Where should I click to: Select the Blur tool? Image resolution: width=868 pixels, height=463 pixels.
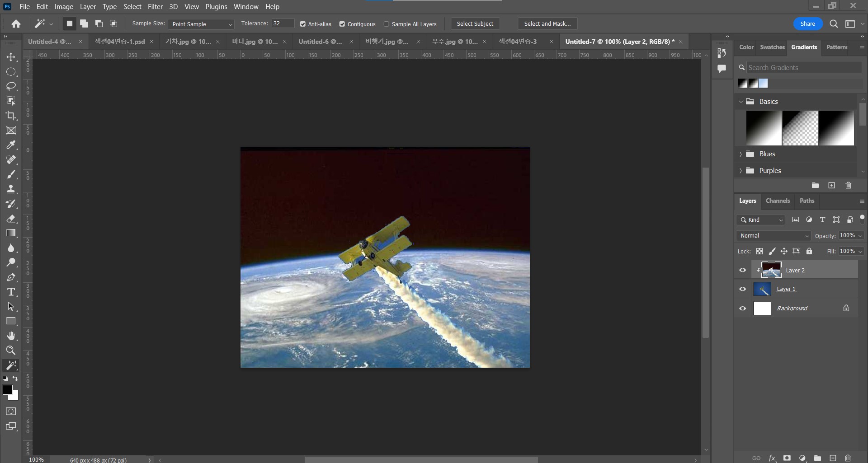coord(11,248)
